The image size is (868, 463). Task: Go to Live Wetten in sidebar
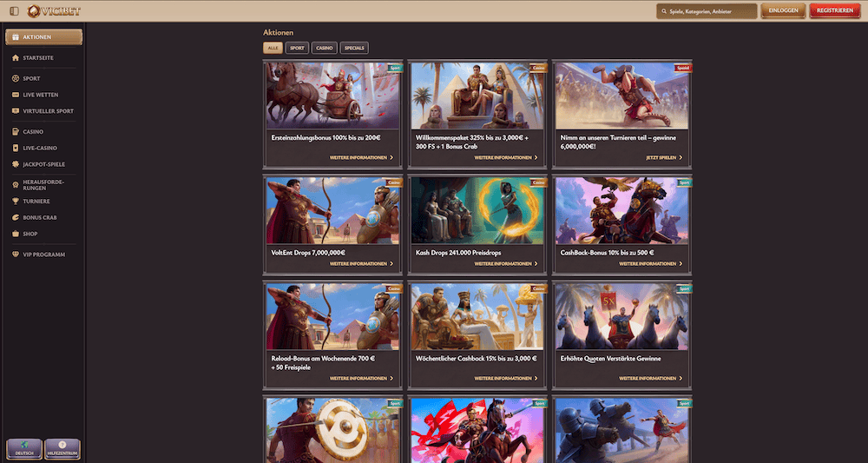point(40,95)
